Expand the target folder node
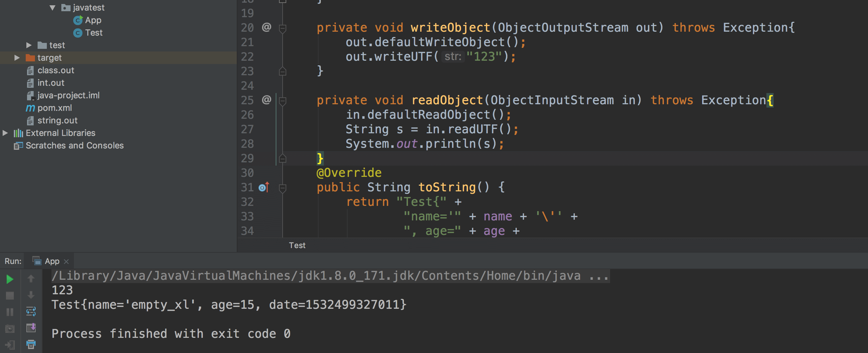 (17, 58)
